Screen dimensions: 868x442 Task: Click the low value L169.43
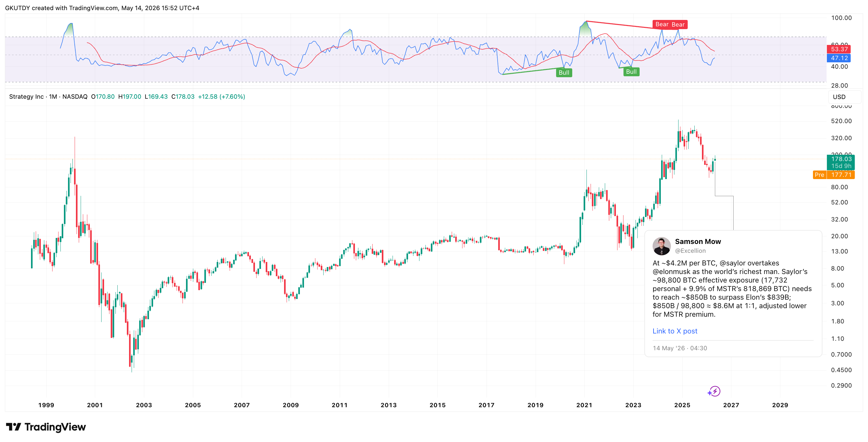pyautogui.click(x=156, y=96)
